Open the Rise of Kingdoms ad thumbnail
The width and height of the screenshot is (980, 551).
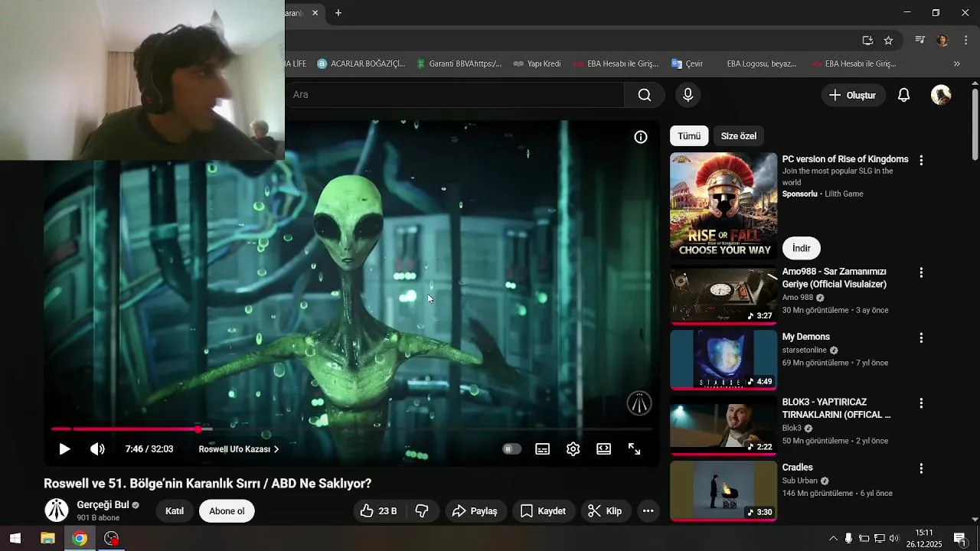(724, 206)
